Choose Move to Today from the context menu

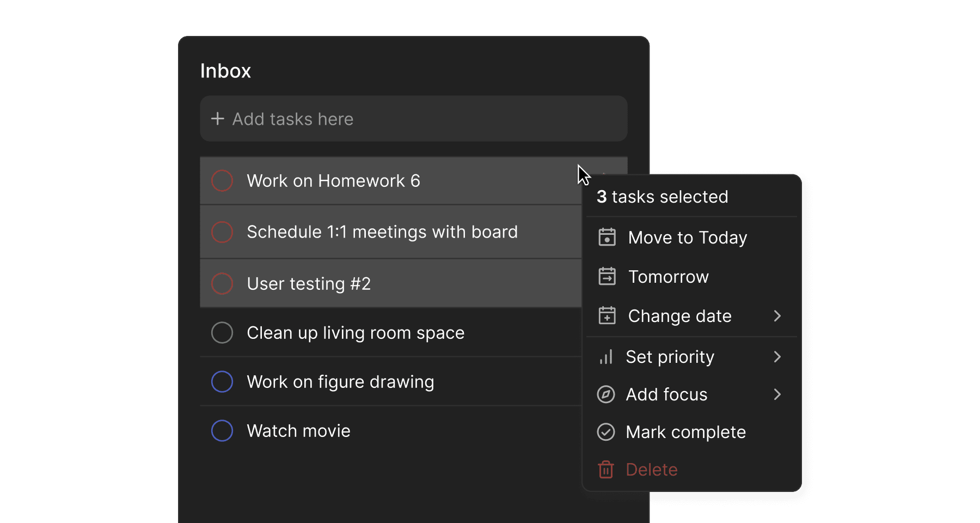687,238
